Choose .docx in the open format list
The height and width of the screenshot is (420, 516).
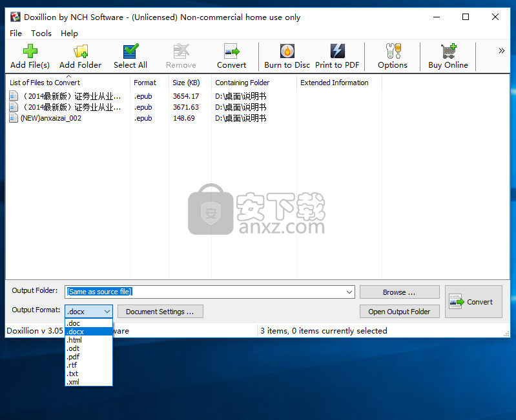coord(89,332)
